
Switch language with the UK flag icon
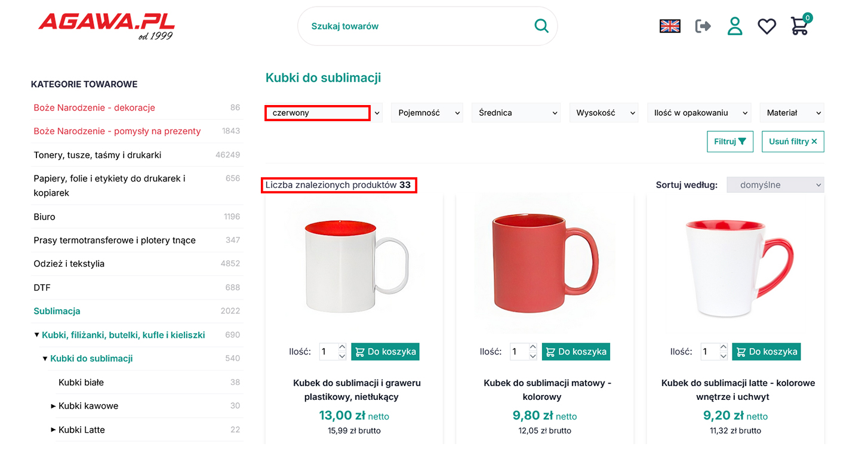tap(670, 26)
